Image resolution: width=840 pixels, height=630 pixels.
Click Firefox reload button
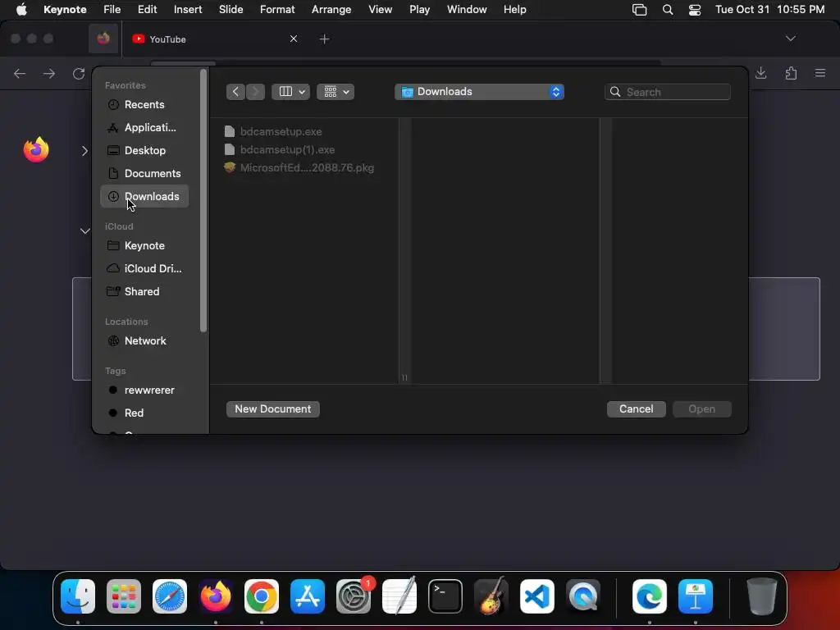[79, 73]
